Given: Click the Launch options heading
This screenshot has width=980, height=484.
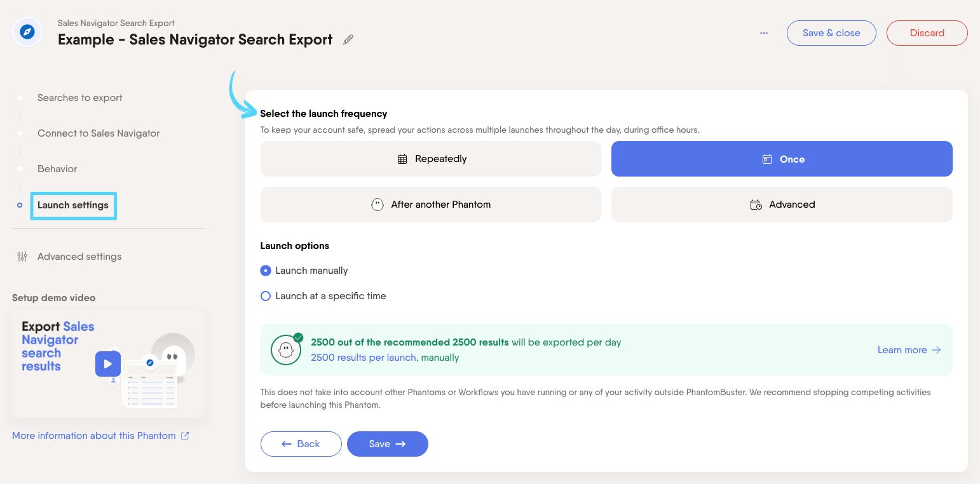Looking at the screenshot, I should click(x=295, y=246).
